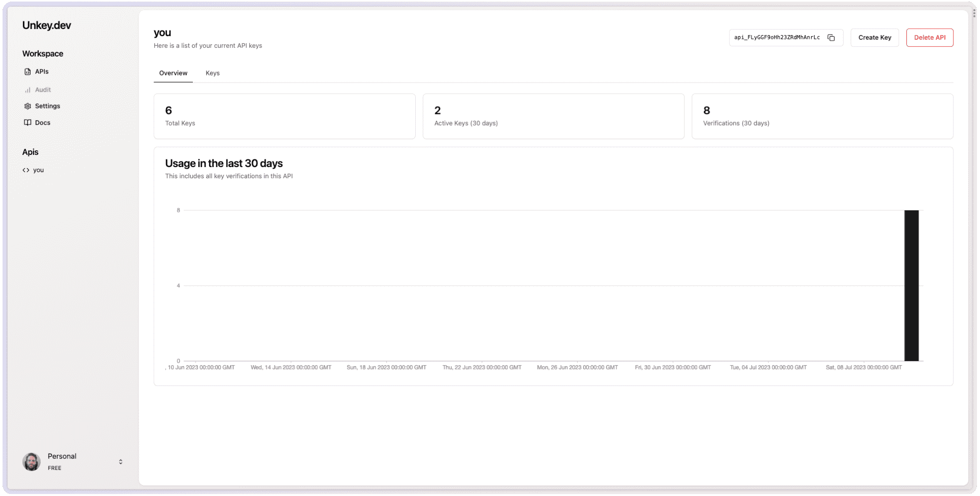Screen dimensions: 980x496
Task: Click the Active Keys card
Action: (x=554, y=116)
